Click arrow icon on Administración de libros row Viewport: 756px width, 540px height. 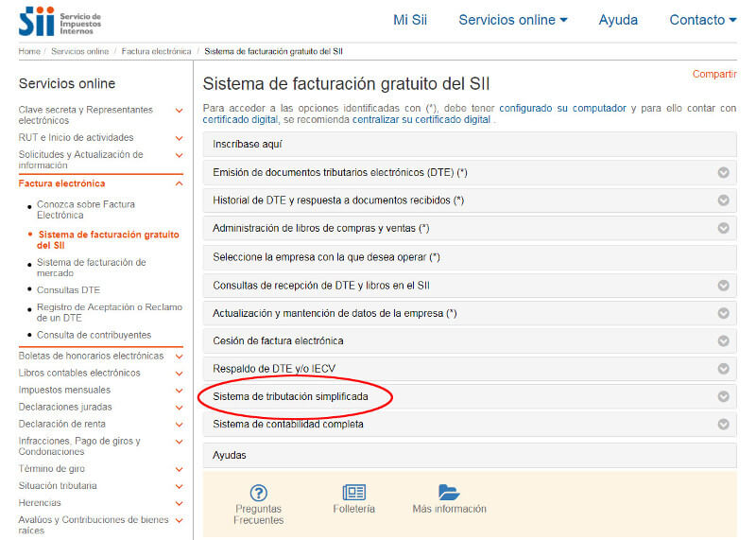(x=724, y=229)
